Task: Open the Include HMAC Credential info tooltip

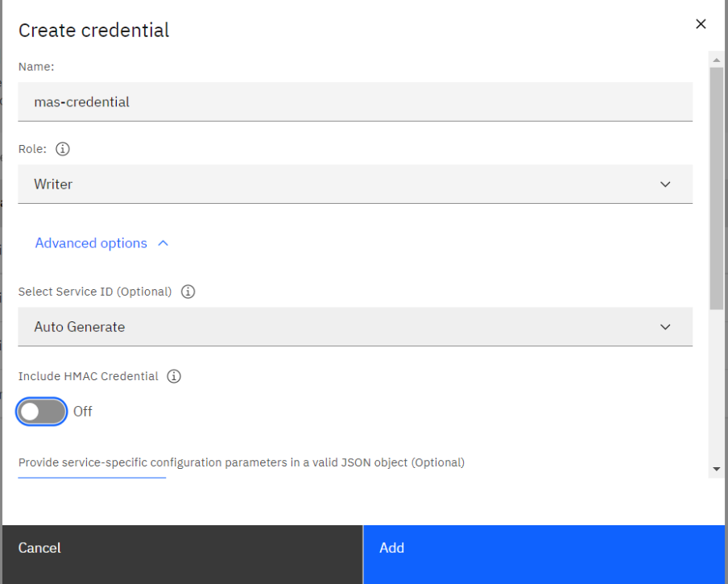Action: pos(174,376)
